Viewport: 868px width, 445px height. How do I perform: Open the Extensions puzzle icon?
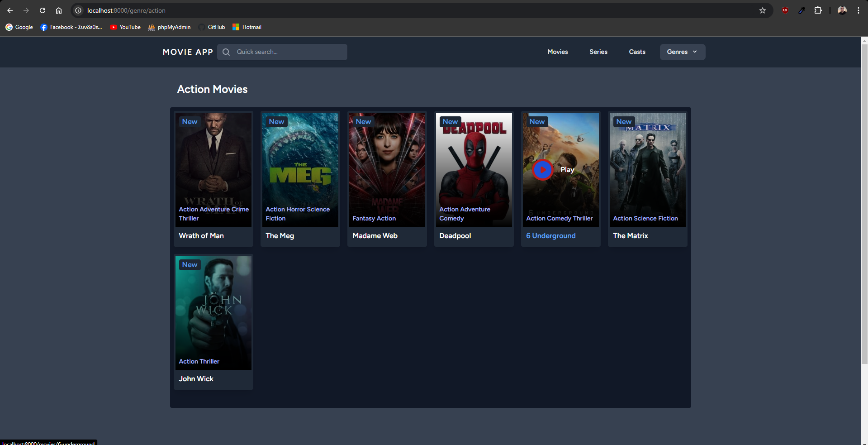[x=818, y=10]
